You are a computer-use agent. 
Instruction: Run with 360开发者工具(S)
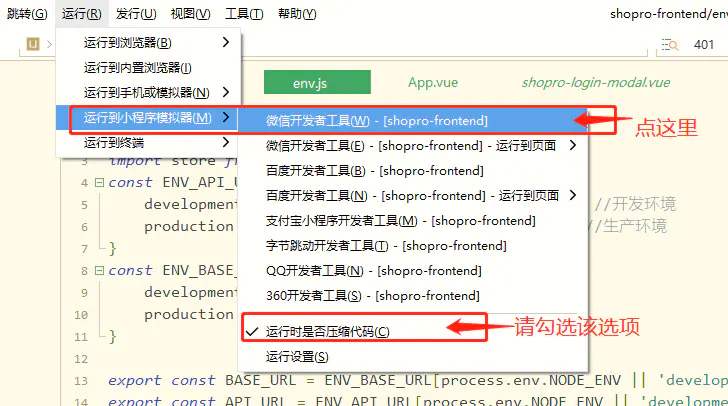(412, 296)
